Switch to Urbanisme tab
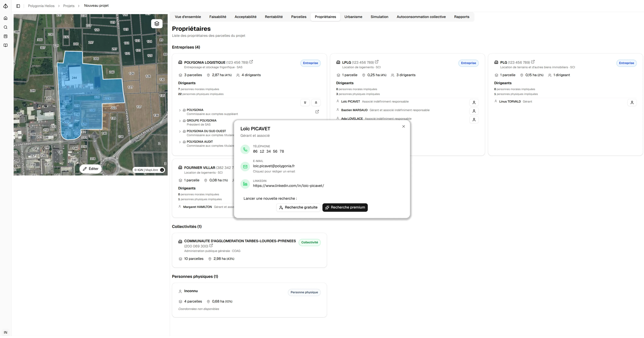This screenshot has width=644, height=338. coord(353,17)
